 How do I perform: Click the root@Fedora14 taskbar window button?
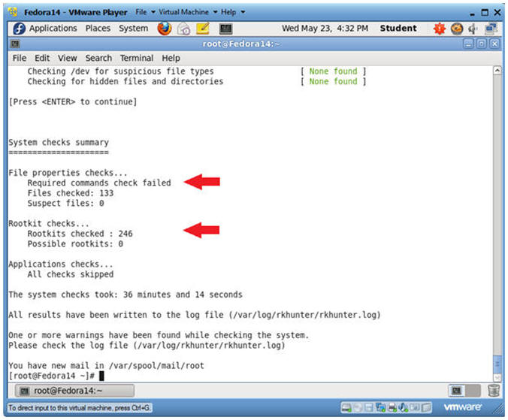74,391
